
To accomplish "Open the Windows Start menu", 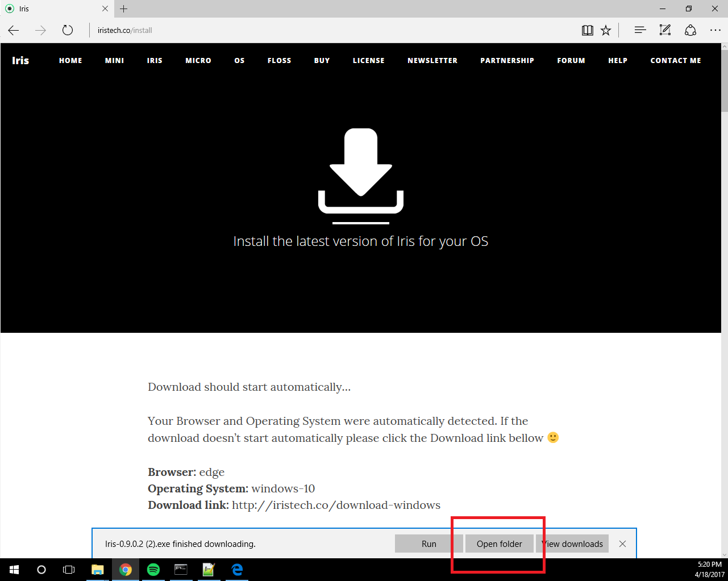I will 14,570.
